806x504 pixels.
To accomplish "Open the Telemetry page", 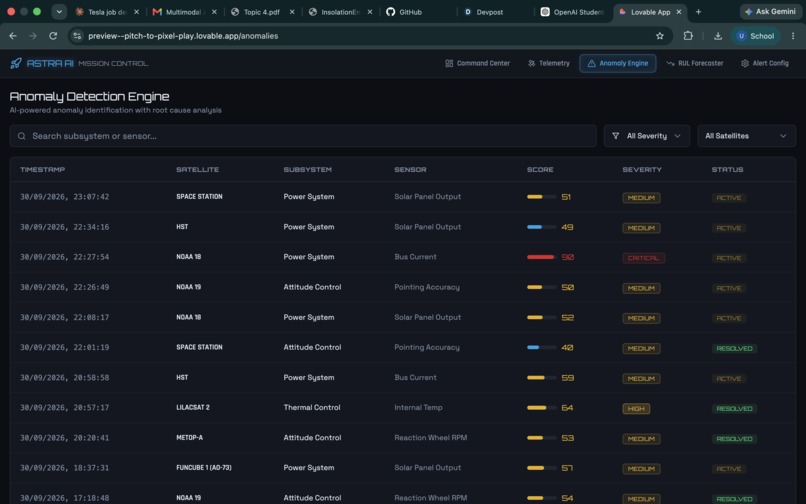I will [549, 63].
